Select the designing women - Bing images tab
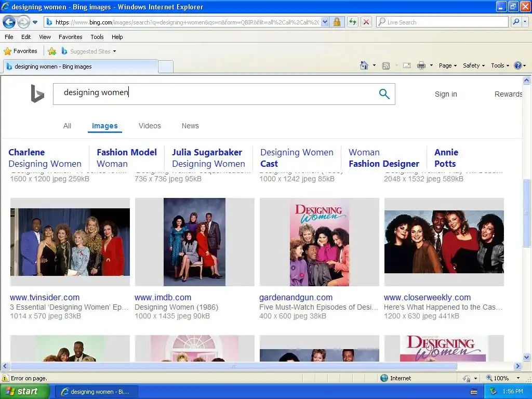This screenshot has width=532, height=399. (x=81, y=66)
